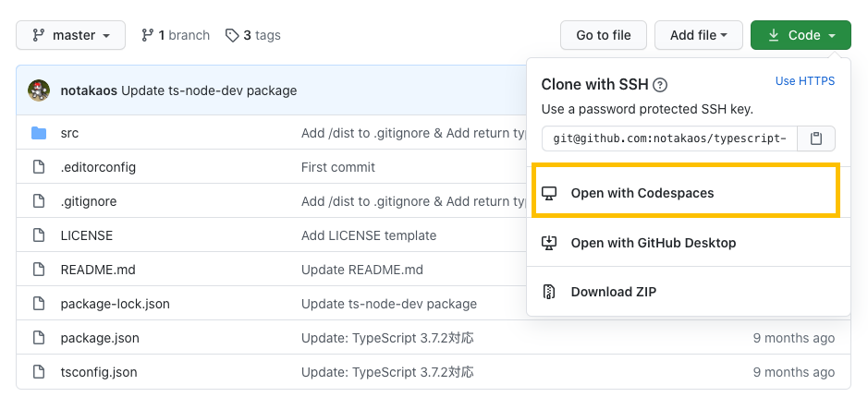Open the .gitignore file
The height and width of the screenshot is (397, 868).
[x=89, y=201]
